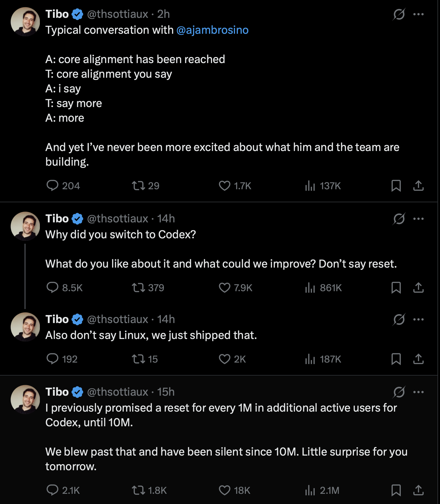Open Grok icon on the 2h tweet
This screenshot has height=504, width=440.
[x=399, y=14]
